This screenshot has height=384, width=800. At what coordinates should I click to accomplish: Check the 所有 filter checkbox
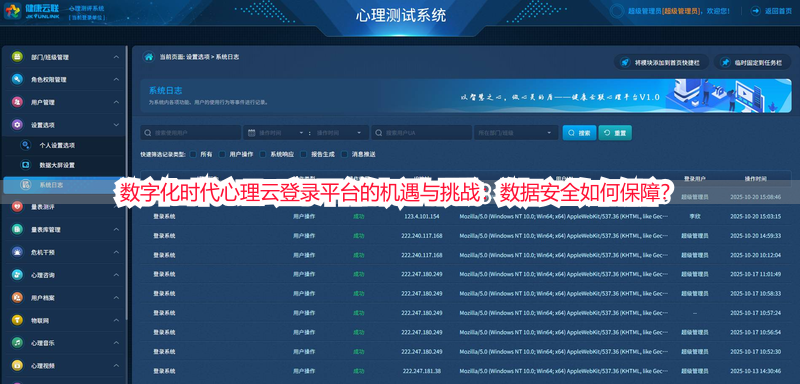click(x=193, y=154)
